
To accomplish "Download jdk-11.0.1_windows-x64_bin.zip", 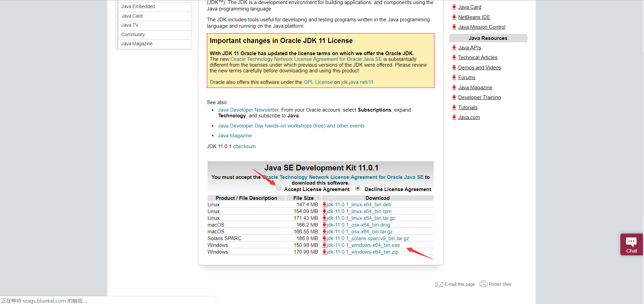I will click(x=362, y=252).
